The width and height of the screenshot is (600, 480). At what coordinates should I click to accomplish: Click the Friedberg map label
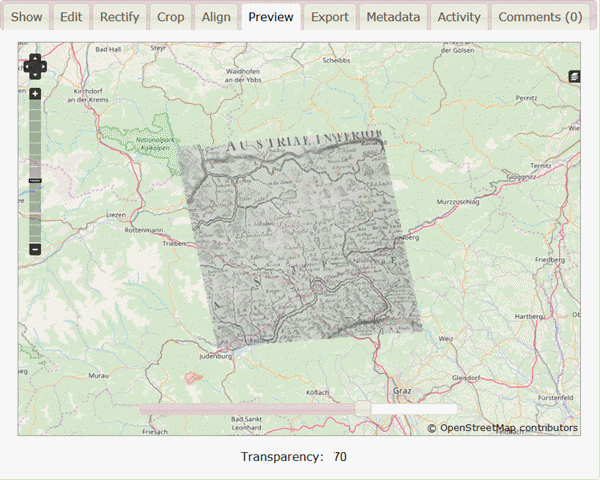click(550, 260)
